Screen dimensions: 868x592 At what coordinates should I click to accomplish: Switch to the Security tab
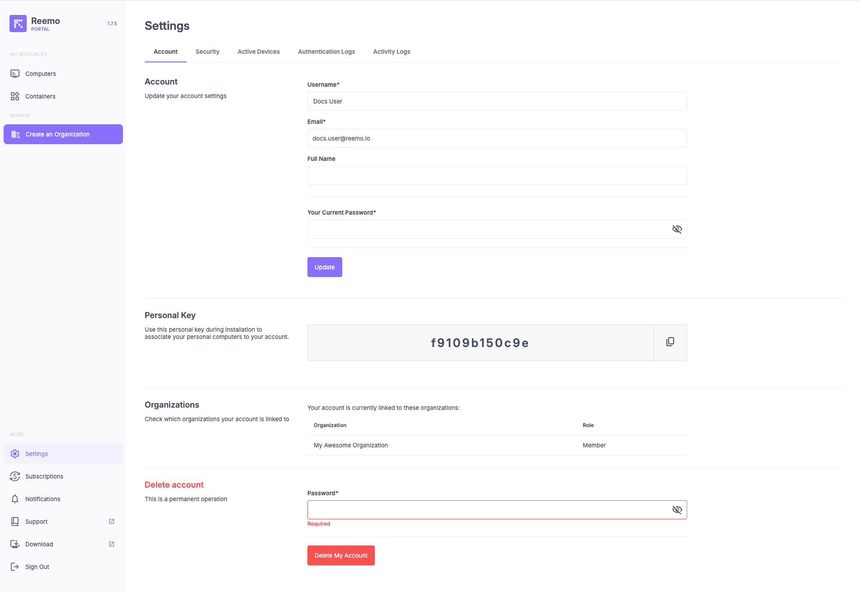click(208, 52)
